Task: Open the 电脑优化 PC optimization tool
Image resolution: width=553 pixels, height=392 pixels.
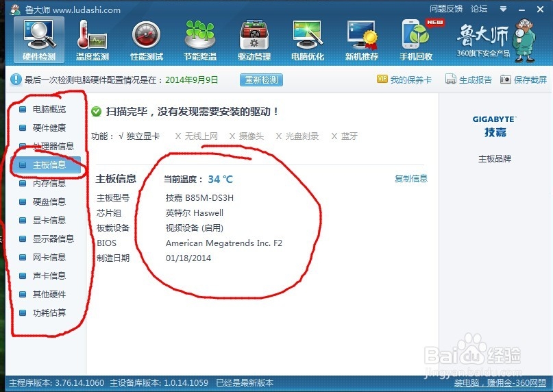Action: click(308, 40)
